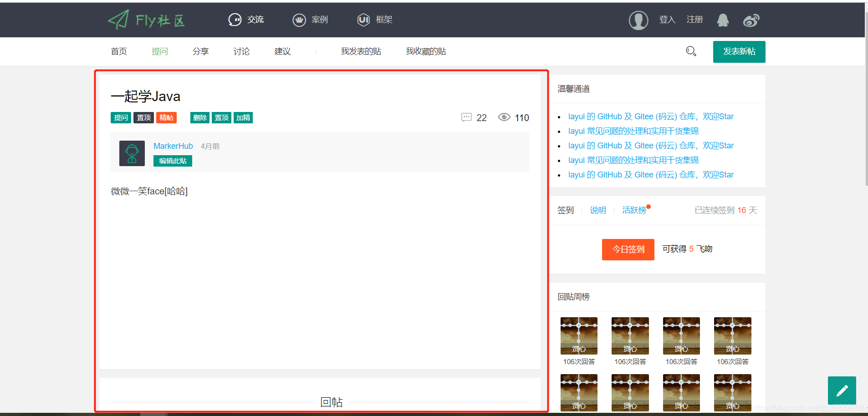Click the orange 精帖 badge
868x416 pixels.
click(167, 117)
